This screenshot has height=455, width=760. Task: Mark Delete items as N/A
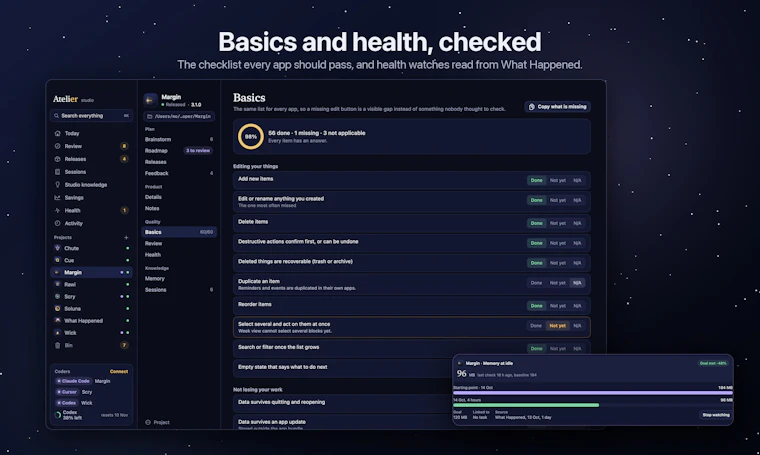point(577,223)
